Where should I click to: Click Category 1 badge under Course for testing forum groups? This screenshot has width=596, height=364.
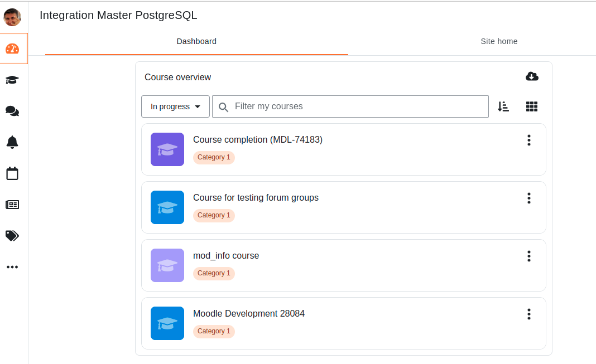(x=214, y=215)
